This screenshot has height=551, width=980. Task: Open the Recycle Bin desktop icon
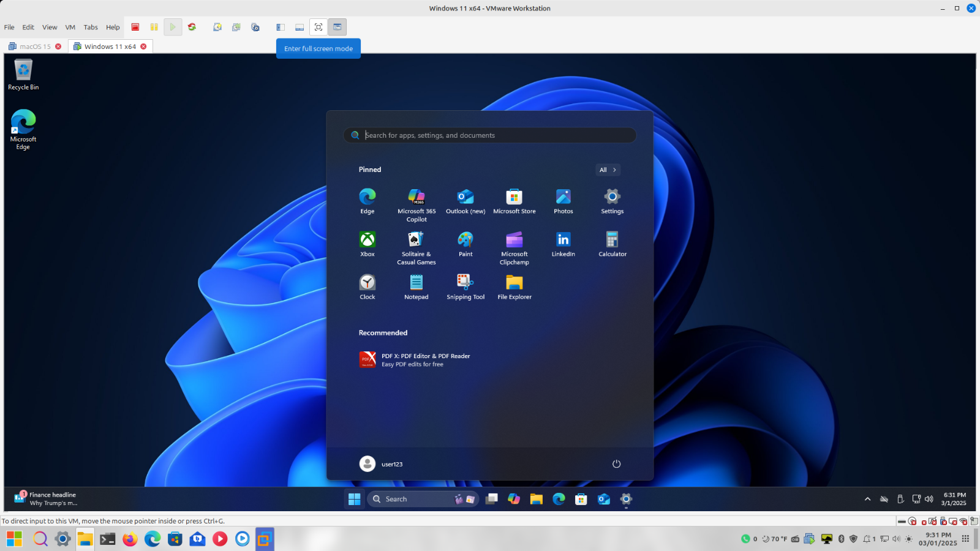pyautogui.click(x=23, y=75)
